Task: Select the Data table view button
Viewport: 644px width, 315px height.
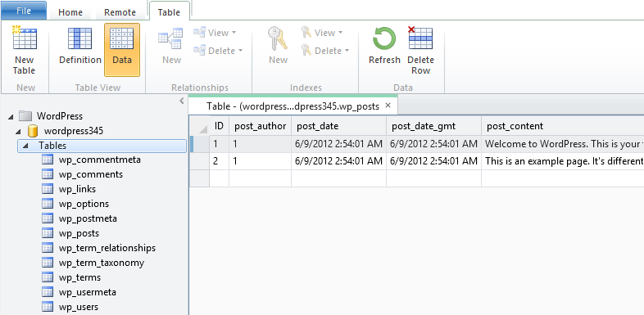Action: click(122, 50)
